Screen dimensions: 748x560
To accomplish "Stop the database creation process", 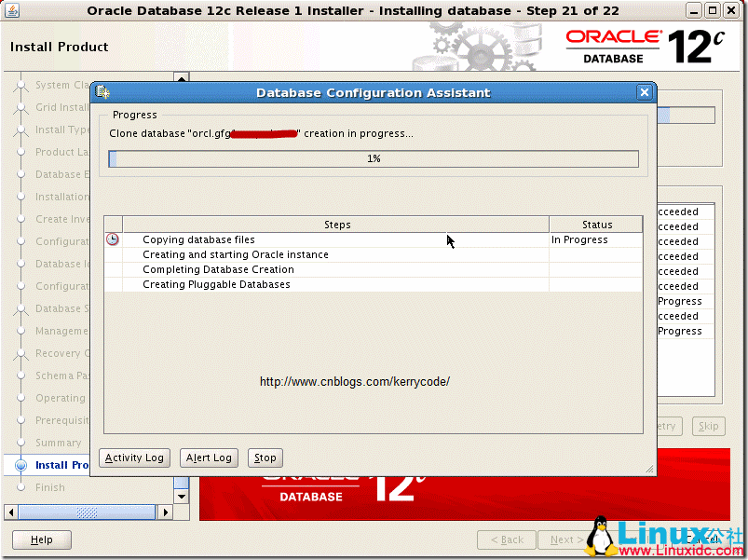I will point(265,458).
